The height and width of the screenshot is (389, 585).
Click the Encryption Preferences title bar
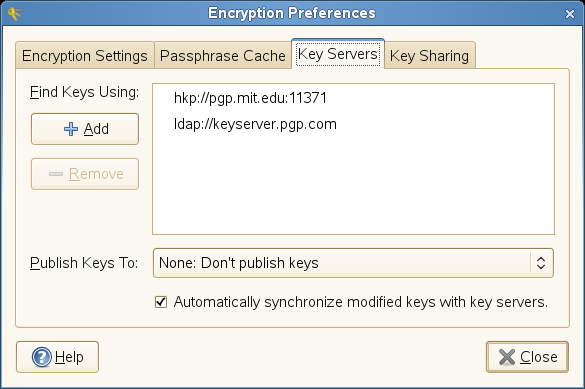292,13
